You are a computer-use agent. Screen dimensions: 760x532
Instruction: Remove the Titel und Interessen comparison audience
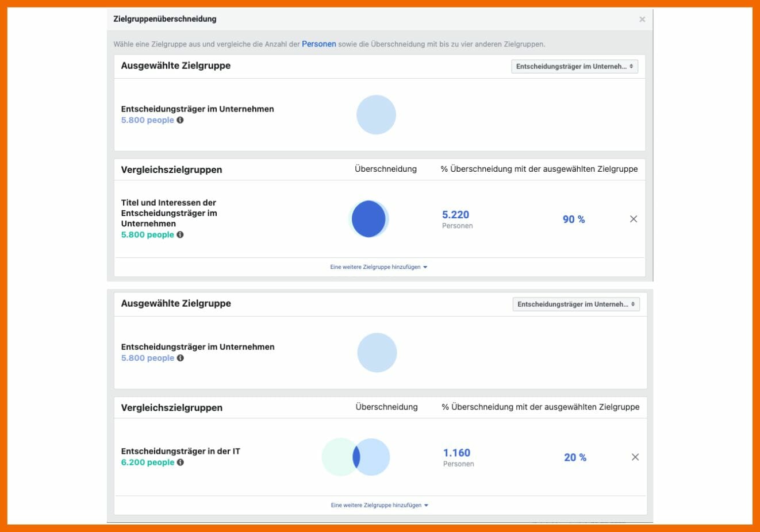pos(634,219)
